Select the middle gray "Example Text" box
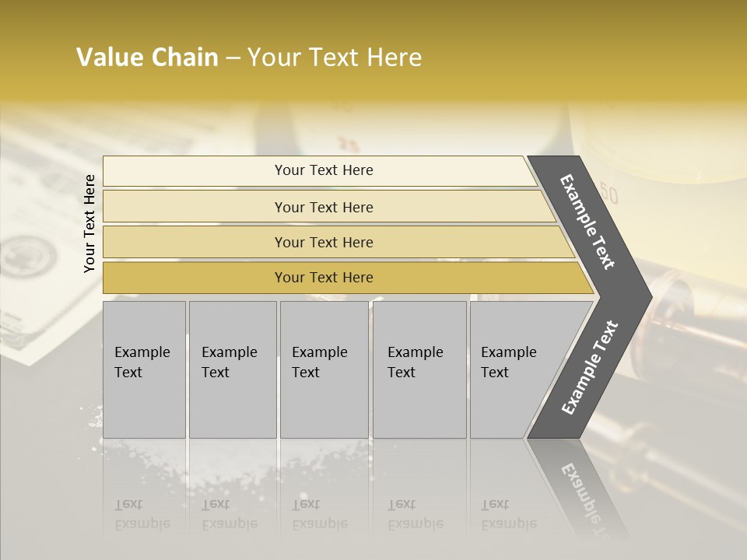This screenshot has width=747, height=560. (324, 369)
